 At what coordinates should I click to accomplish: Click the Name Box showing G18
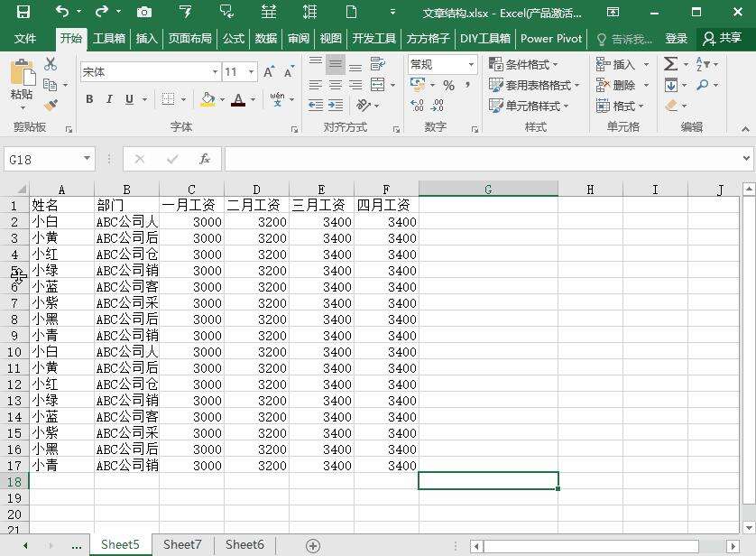coord(43,159)
